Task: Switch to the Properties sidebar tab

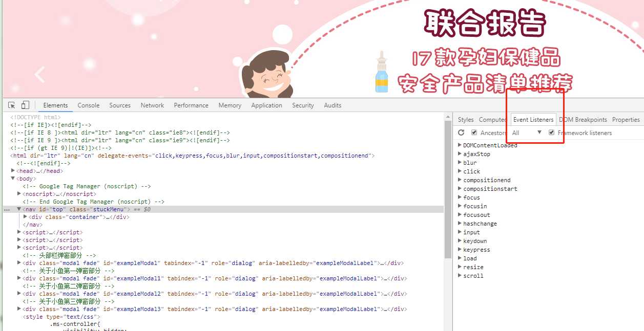Action: [626, 120]
